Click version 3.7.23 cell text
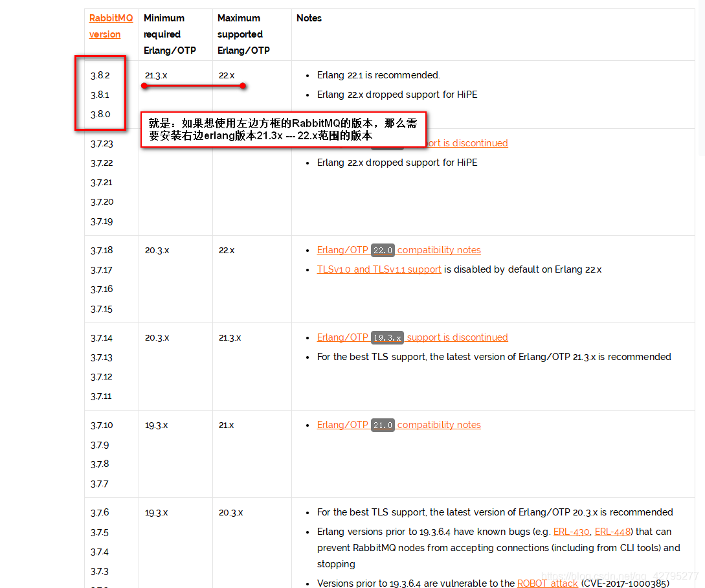705x588 pixels. click(x=102, y=144)
